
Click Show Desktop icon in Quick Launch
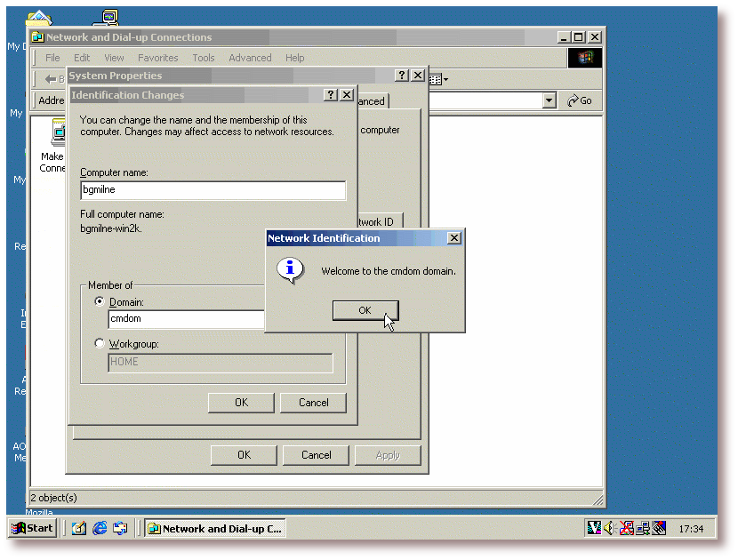[79, 528]
